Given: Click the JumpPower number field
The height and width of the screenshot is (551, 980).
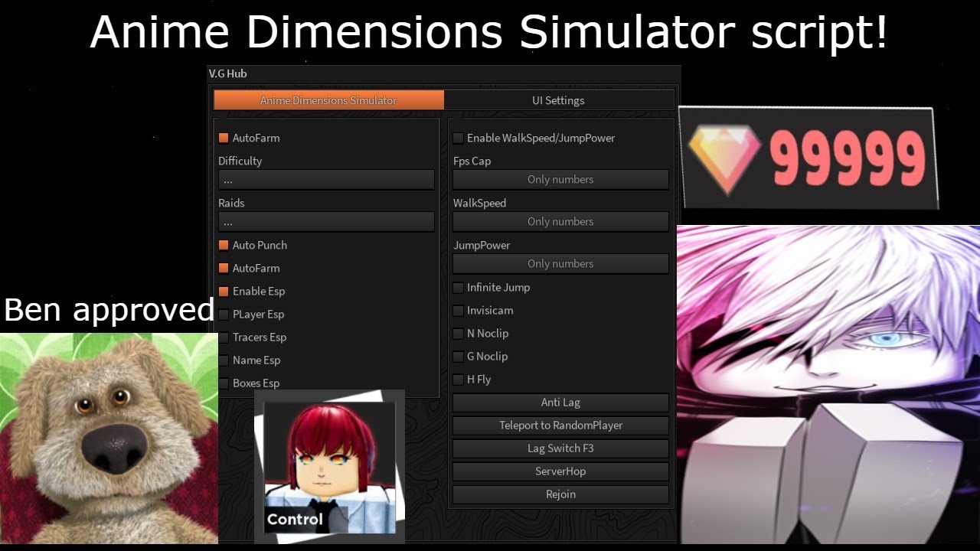Looking at the screenshot, I should coord(560,264).
